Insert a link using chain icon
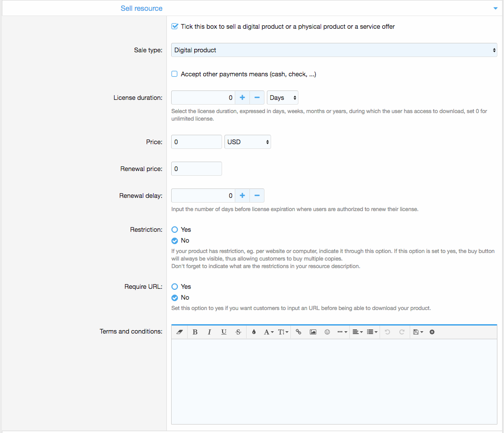Image resolution: width=504 pixels, height=433 pixels. coord(298,332)
